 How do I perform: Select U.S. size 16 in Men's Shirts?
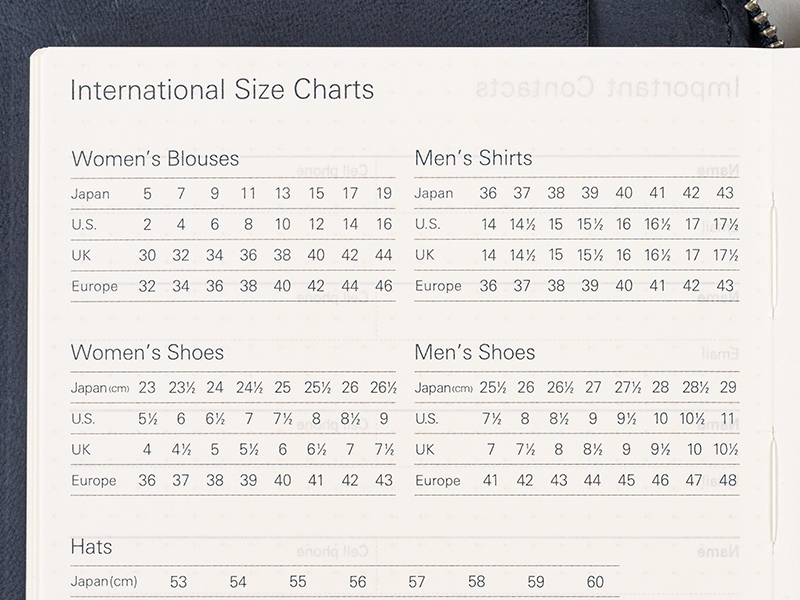point(624,225)
